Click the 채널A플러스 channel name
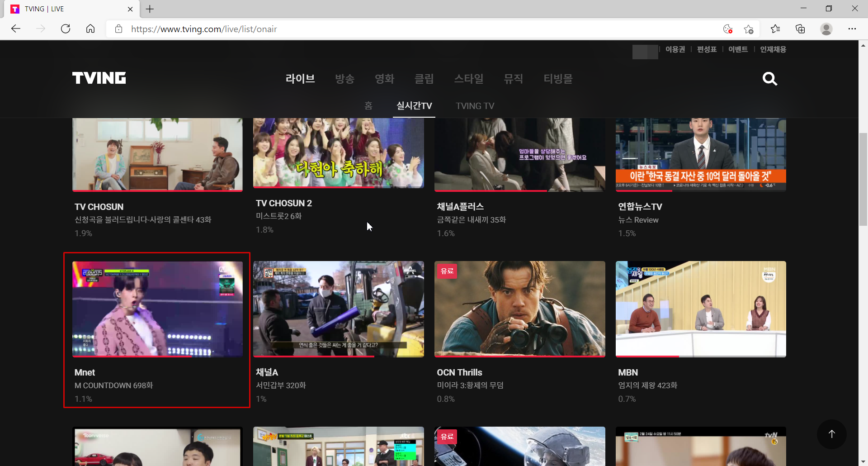Viewport: 868px width, 466px height. (460, 207)
